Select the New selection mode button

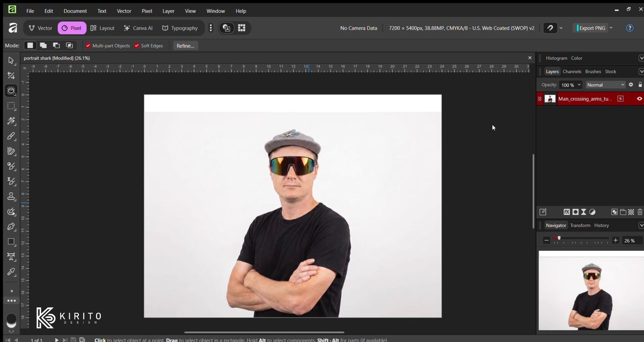[31, 46]
